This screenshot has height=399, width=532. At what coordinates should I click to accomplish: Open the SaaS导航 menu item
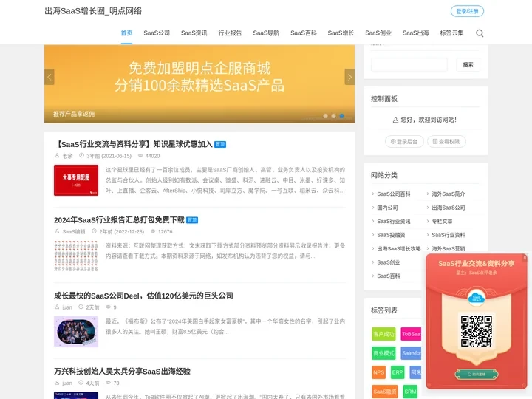tap(266, 33)
